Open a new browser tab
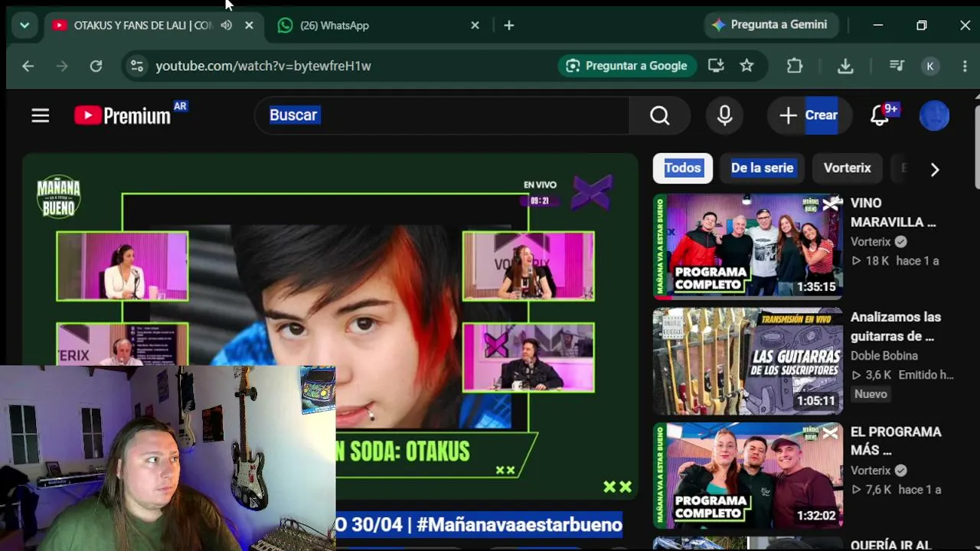980x551 pixels. coord(509,25)
